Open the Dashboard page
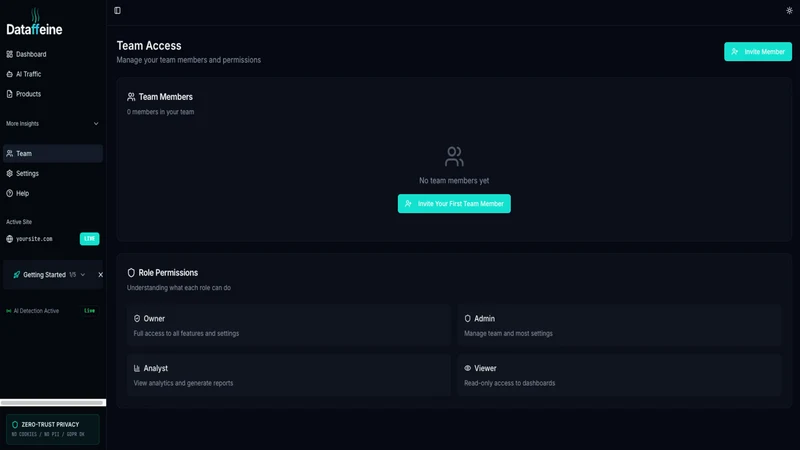This screenshot has height=450, width=800. click(53, 54)
